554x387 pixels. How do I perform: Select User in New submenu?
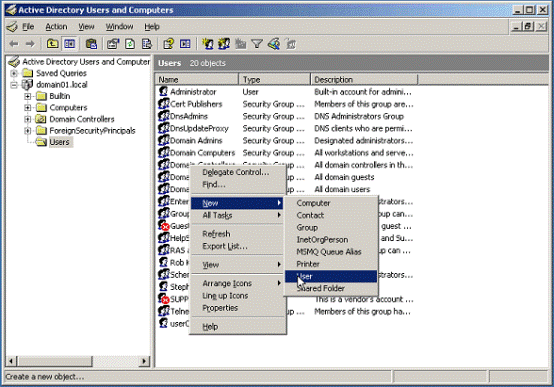tap(331, 276)
